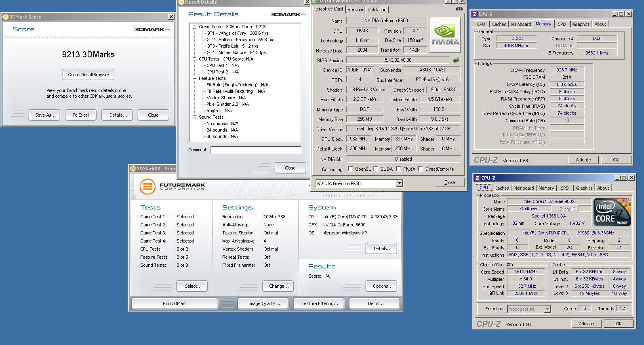Collapse the CPU Tests tree node
The height and width of the screenshot is (345, 644).
point(194,59)
